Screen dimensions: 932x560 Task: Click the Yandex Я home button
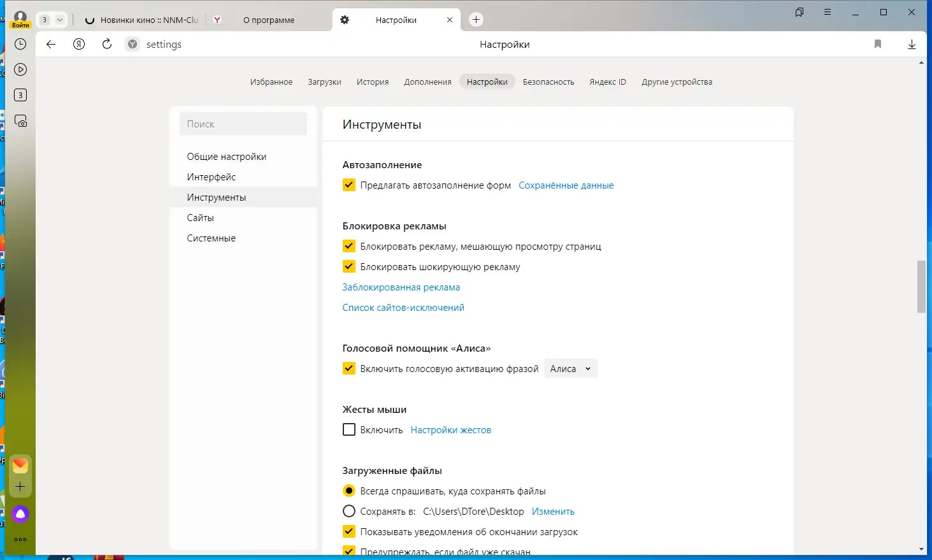(79, 44)
